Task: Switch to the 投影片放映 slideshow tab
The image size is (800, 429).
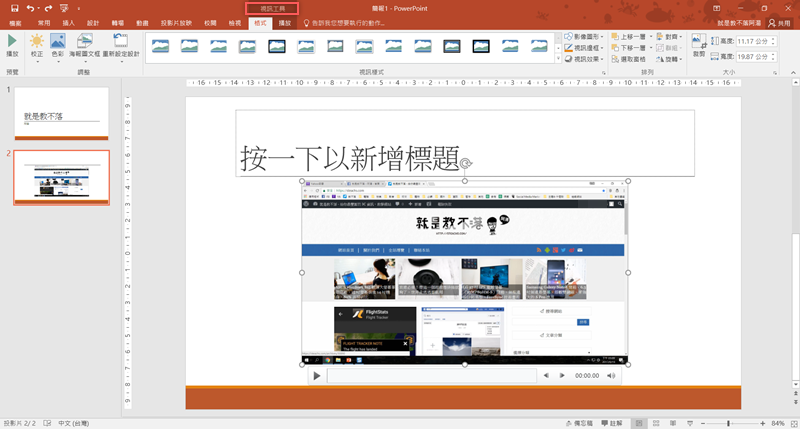Action: tap(176, 23)
